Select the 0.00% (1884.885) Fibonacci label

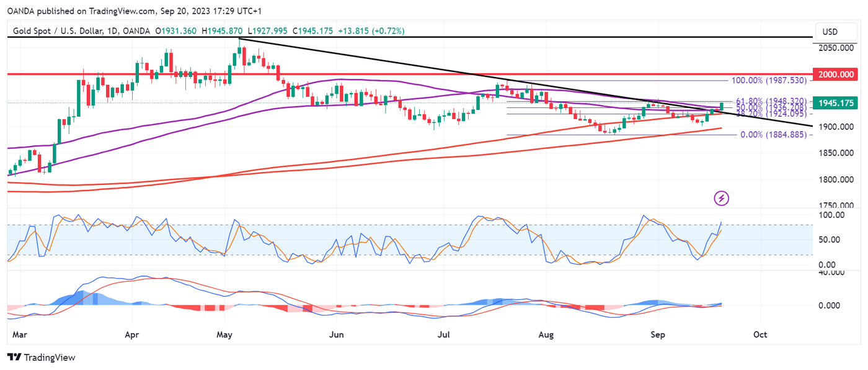point(773,134)
